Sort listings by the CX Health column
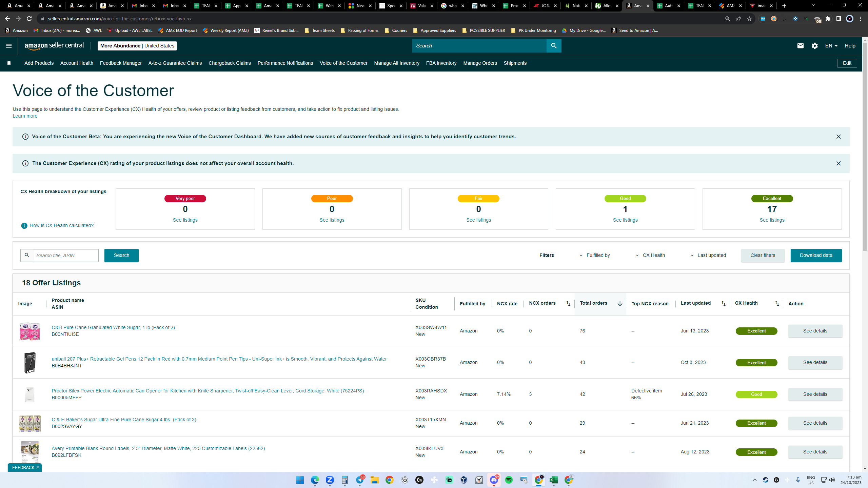 tap(777, 304)
